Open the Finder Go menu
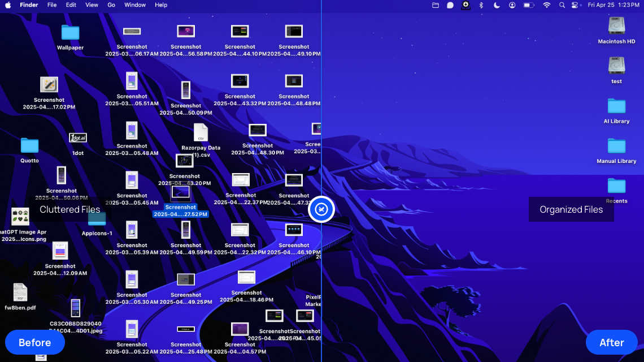Image resolution: width=644 pixels, height=362 pixels. [x=111, y=5]
